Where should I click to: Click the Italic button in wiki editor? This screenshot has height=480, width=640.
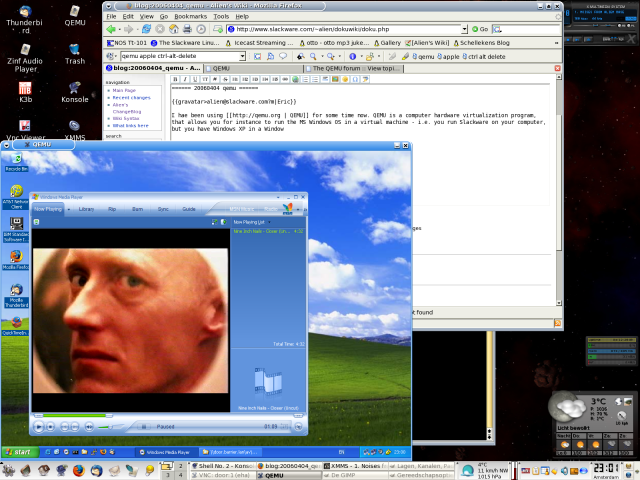[x=185, y=79]
